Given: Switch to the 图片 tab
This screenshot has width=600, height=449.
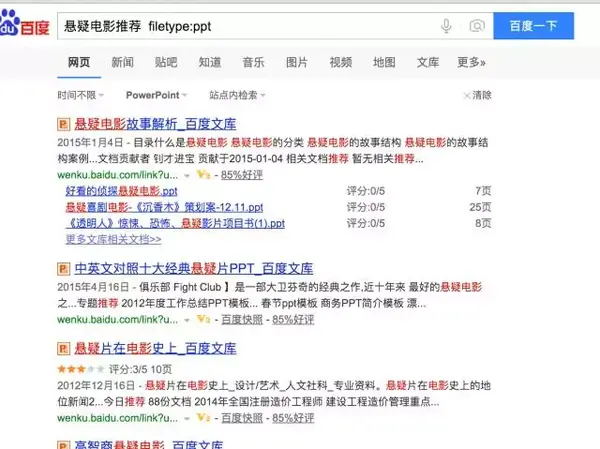Looking at the screenshot, I should coord(297,62).
